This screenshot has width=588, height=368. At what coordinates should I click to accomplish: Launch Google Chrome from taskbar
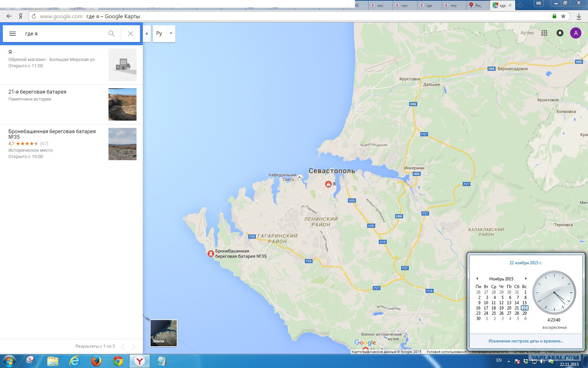pyautogui.click(x=118, y=361)
